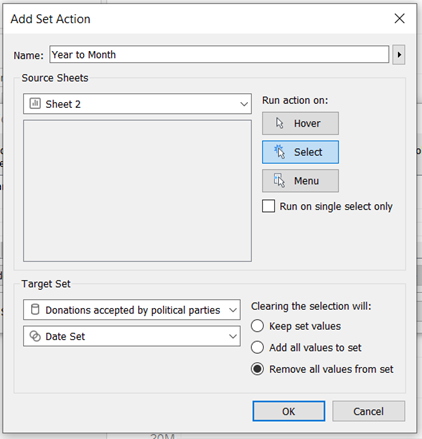This screenshot has width=422, height=439.
Task: Set action to run on Hover
Action: [300, 123]
